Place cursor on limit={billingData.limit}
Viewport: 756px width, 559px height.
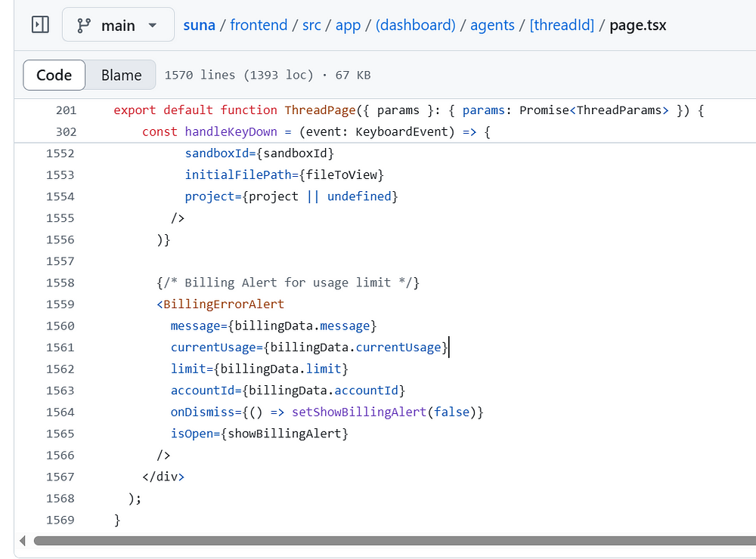point(259,369)
